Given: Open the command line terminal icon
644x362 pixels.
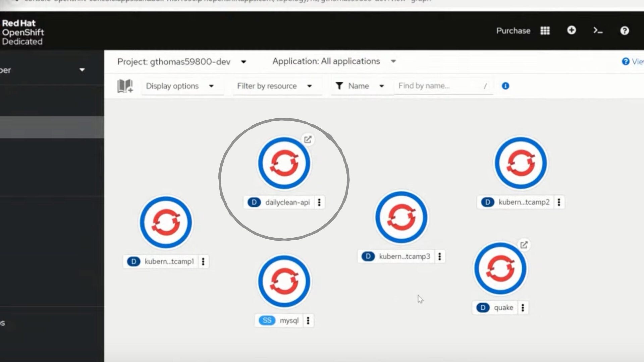Looking at the screenshot, I should click(598, 31).
